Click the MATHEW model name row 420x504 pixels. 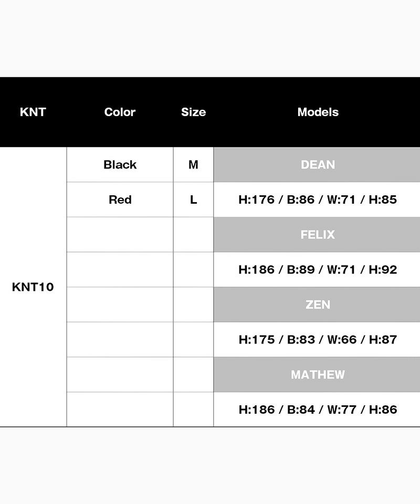click(318, 375)
